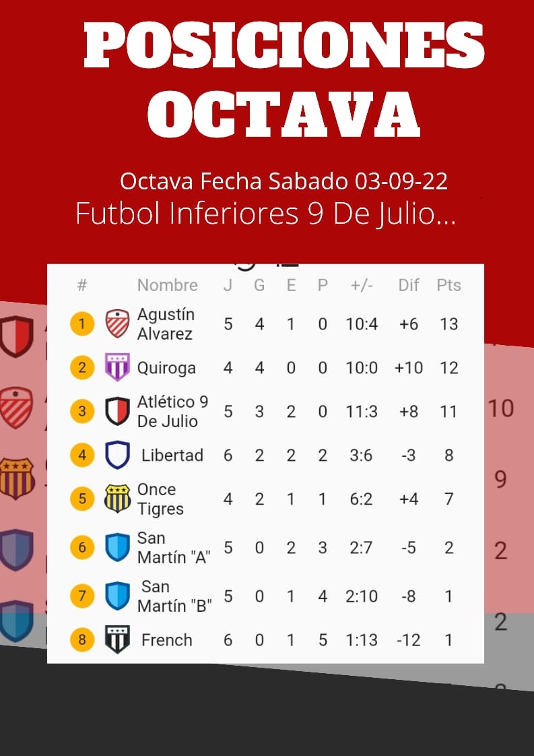Screen dimensions: 534x756
Task: Click position badge number 8
Action: tap(82, 640)
